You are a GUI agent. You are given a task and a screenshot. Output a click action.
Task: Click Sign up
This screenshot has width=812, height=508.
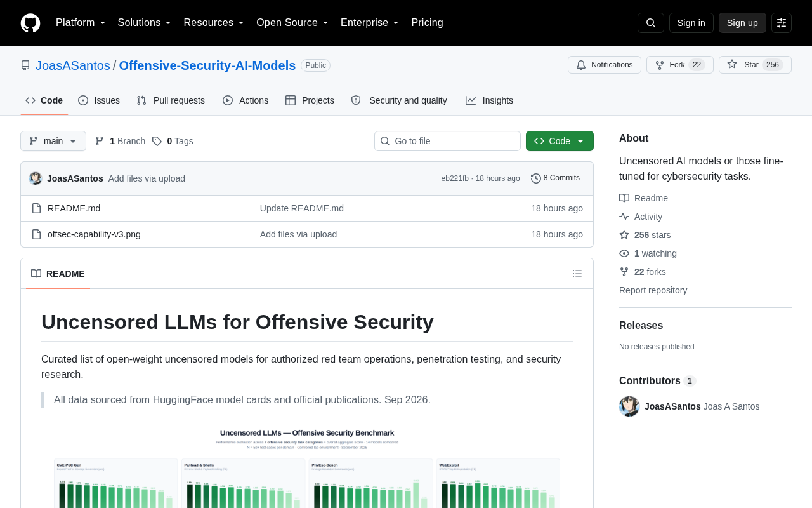[x=742, y=23]
